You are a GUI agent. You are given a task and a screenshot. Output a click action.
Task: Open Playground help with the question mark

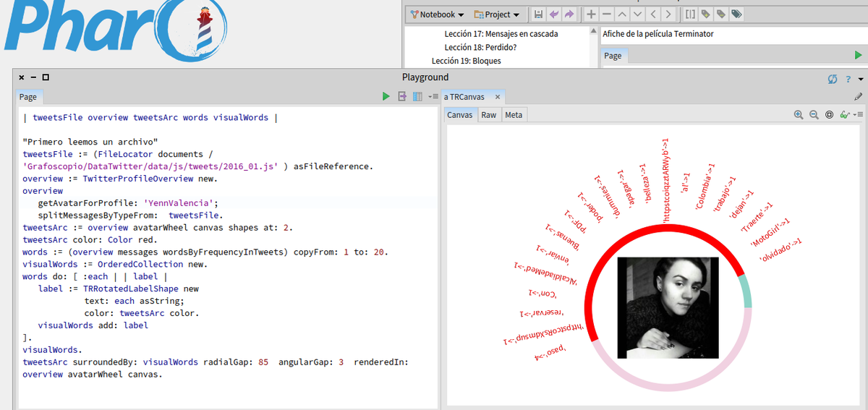point(848,79)
